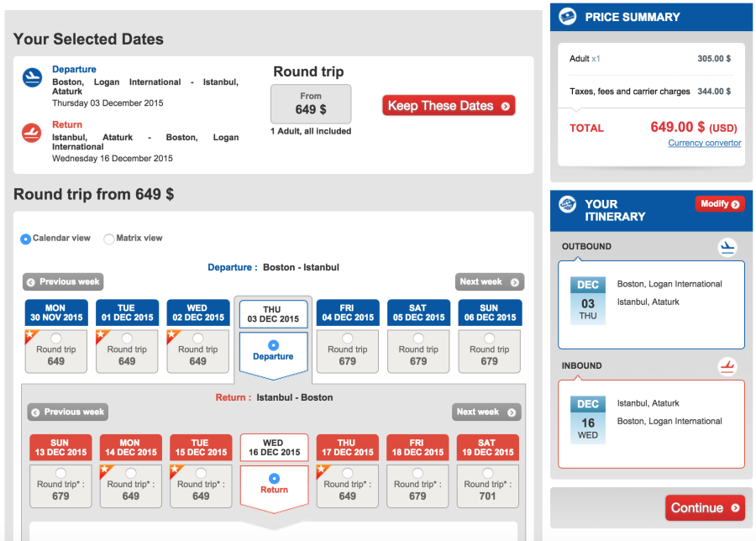756x541 pixels.
Task: Go to departure Next week
Action: pyautogui.click(x=489, y=282)
